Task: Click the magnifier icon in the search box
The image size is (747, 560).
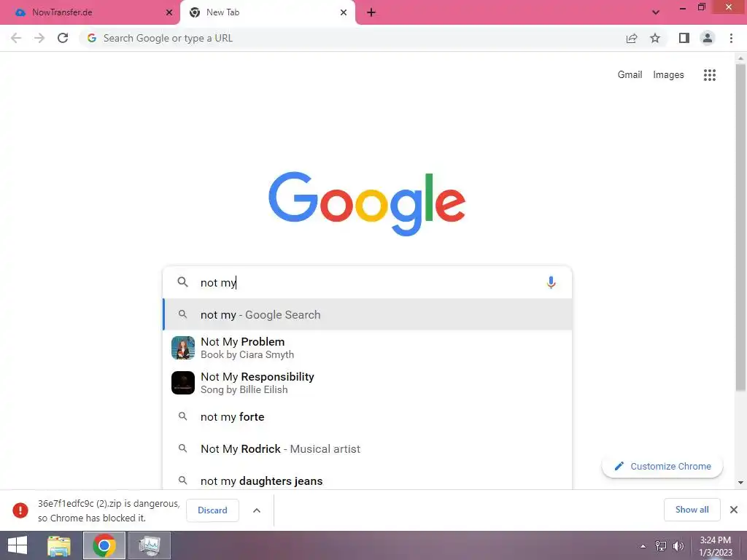Action: (x=182, y=282)
